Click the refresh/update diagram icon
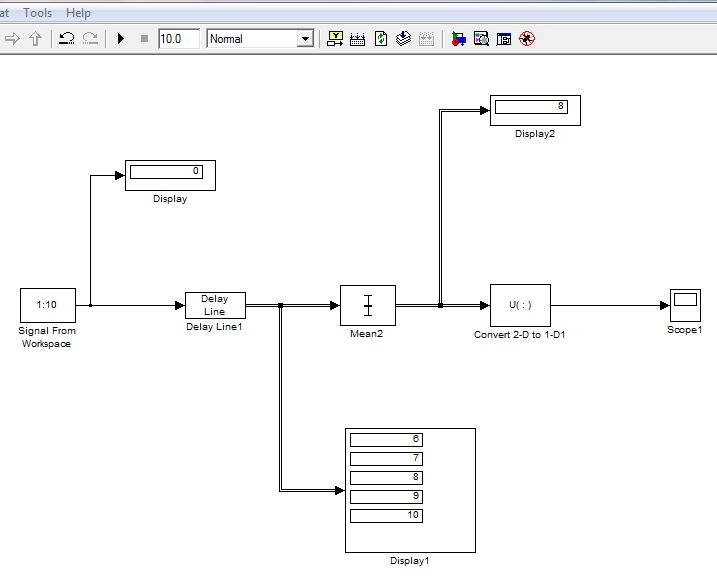The width and height of the screenshot is (717, 576). [381, 39]
